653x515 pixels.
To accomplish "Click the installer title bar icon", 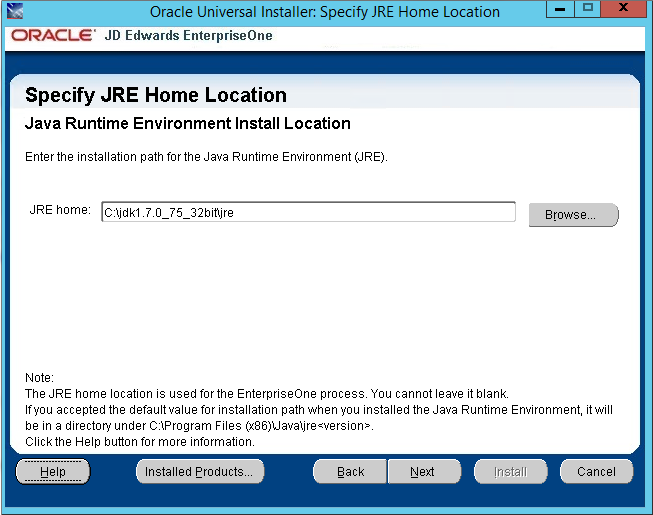I will coord(15,10).
